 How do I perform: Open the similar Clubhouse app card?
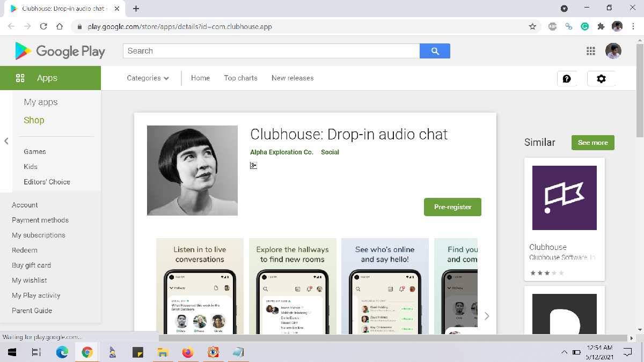(565, 219)
